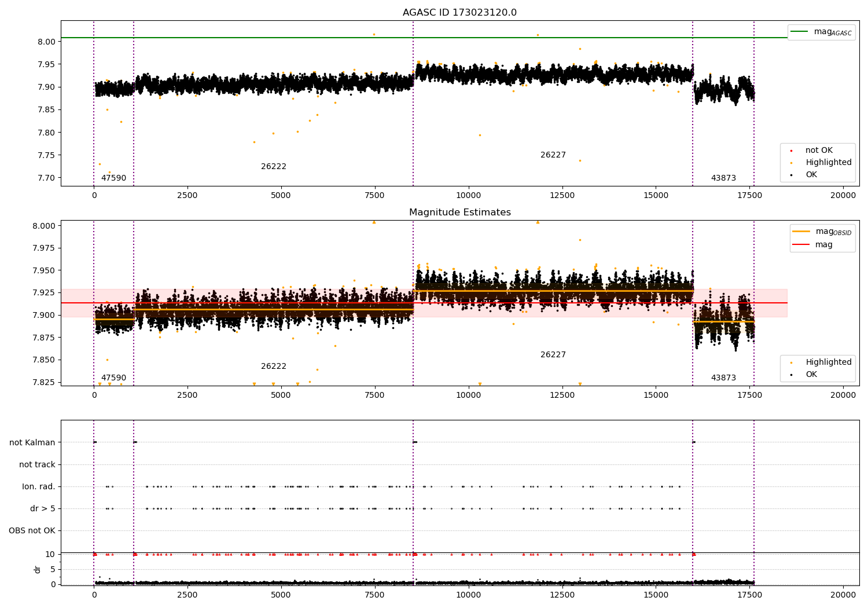Click the 'Magnitude Estimates' plot title
868x608 pixels.
(459, 213)
